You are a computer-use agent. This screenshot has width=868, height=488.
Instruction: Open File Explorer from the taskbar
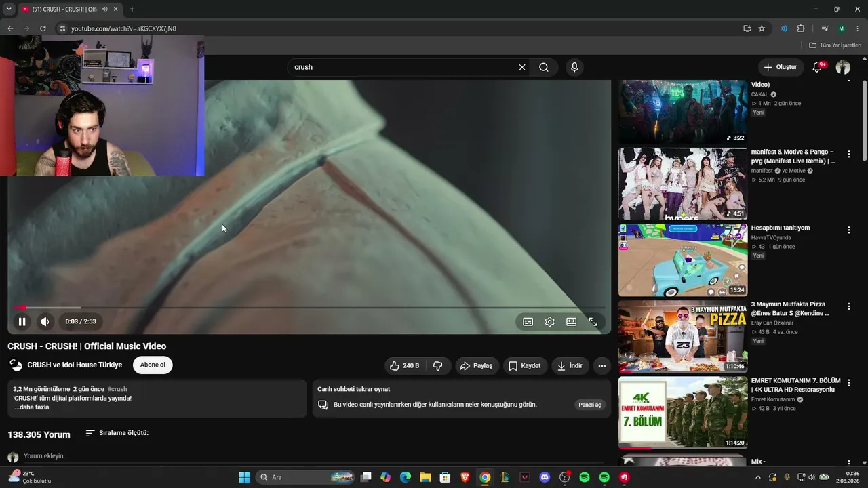pyautogui.click(x=425, y=477)
